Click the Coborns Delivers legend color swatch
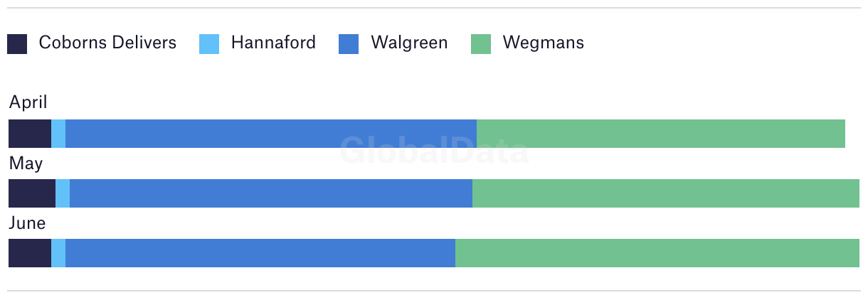868x300 pixels. (x=17, y=44)
